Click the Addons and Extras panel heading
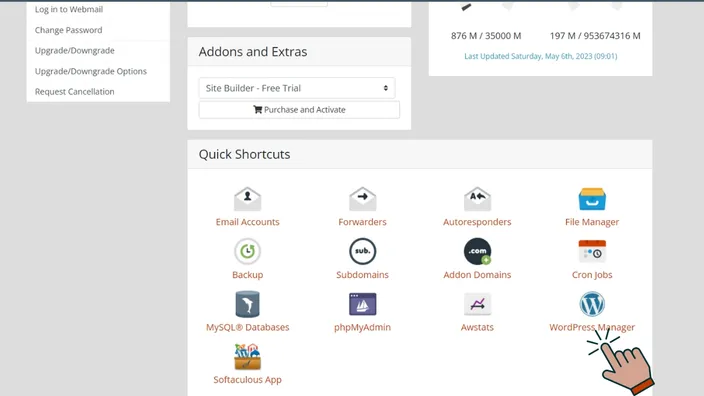The width and height of the screenshot is (704, 396). tap(253, 52)
